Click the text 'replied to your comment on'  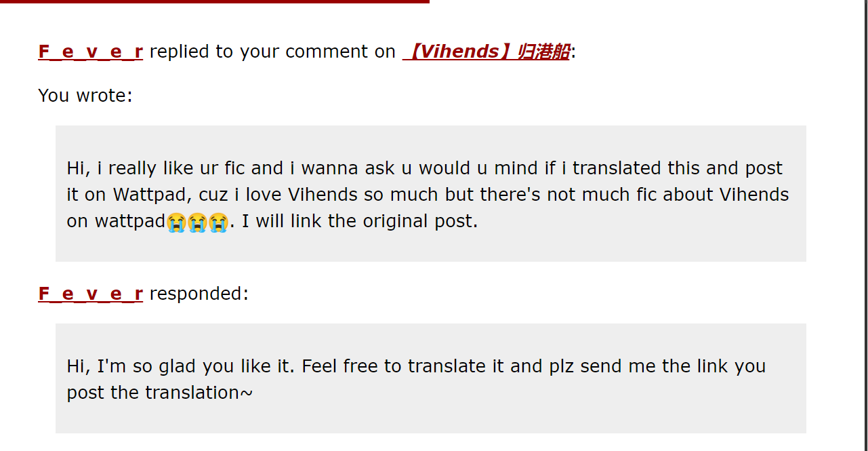272,52
